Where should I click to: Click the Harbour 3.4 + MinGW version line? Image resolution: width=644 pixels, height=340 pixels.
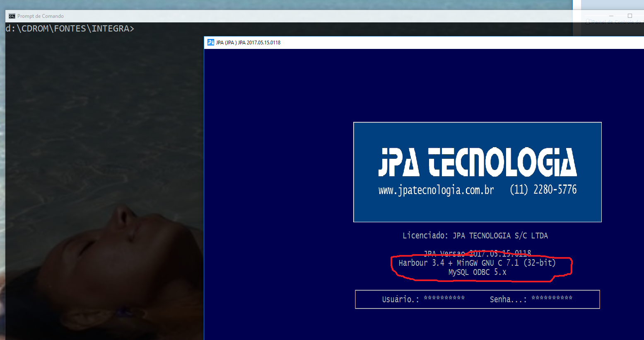point(477,263)
